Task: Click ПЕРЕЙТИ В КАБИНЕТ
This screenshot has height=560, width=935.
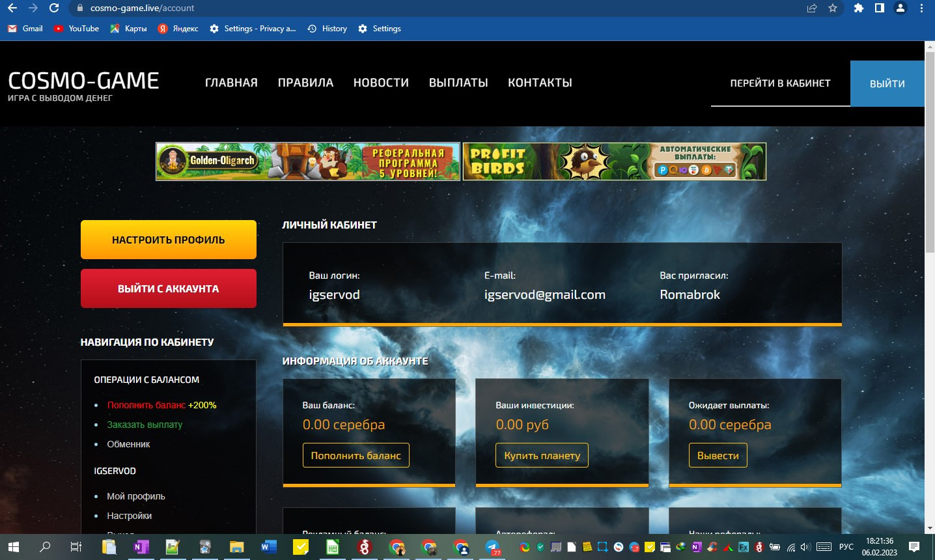Action: tap(780, 83)
